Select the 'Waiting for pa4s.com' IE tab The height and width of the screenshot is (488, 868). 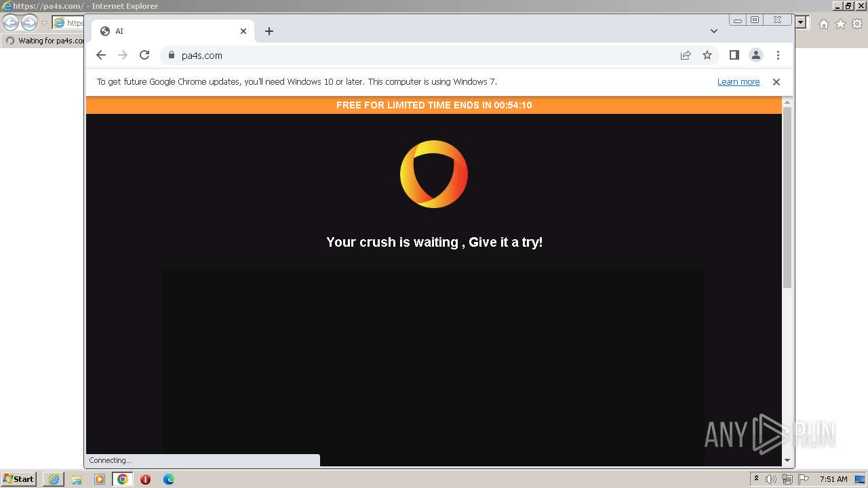point(43,41)
